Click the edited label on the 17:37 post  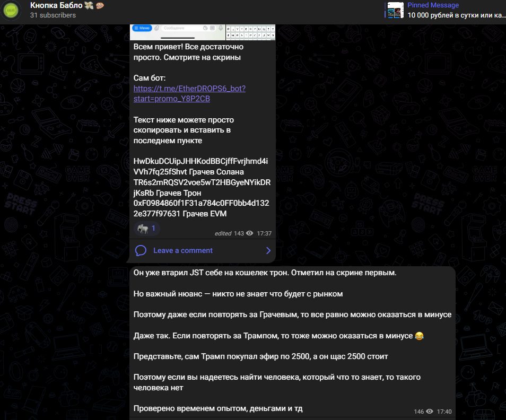(x=223, y=233)
